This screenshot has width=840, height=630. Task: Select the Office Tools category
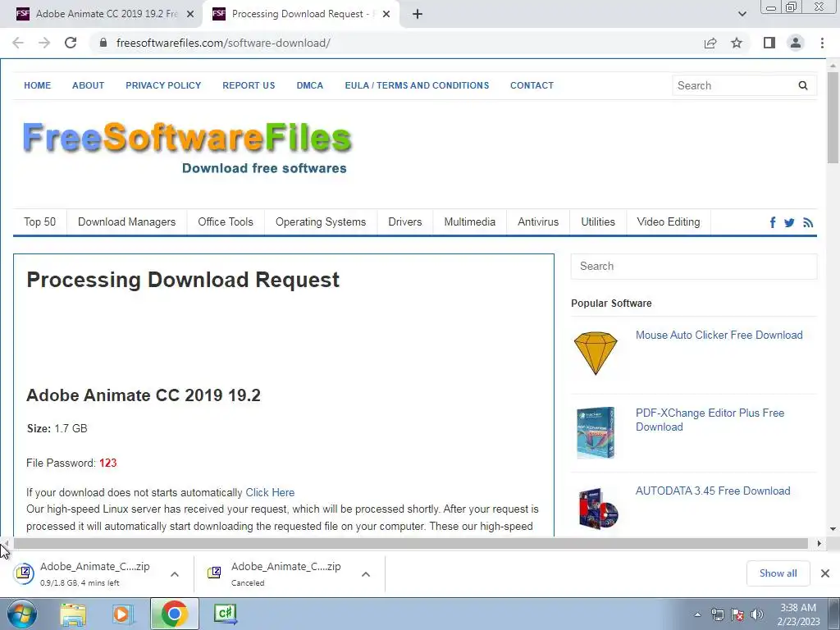pos(226,221)
